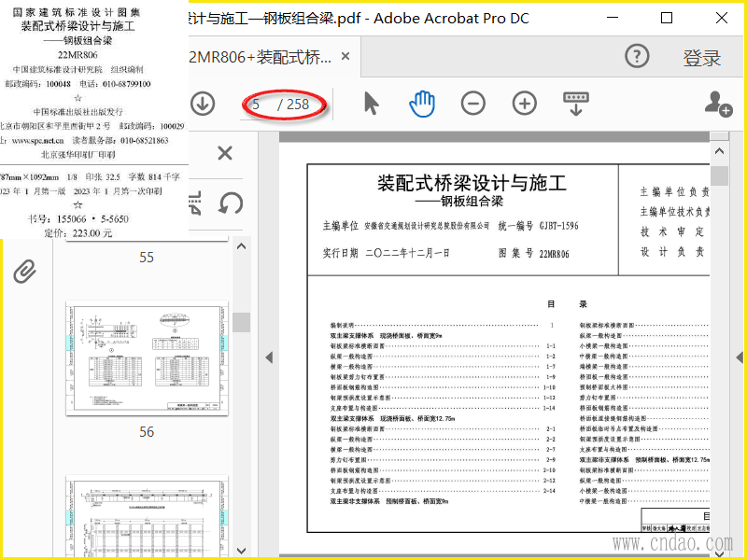The image size is (747, 560).
Task: Open the attachments paperclip panel
Action: [x=25, y=272]
